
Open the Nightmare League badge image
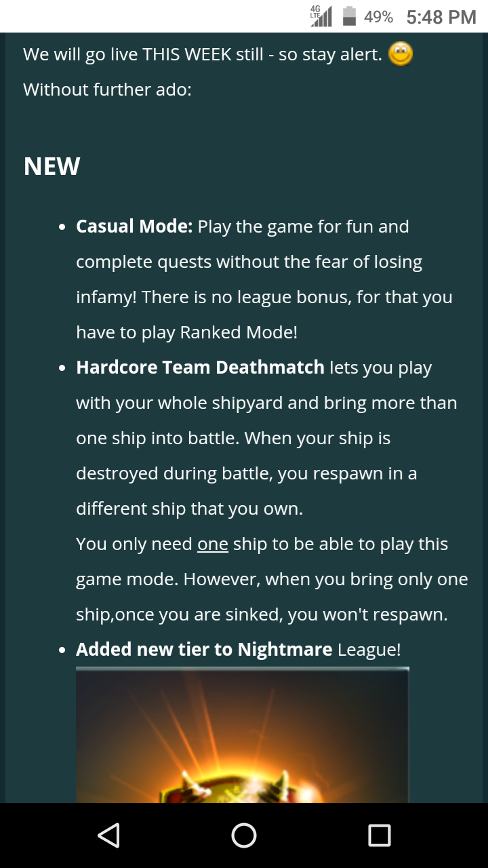tap(242, 734)
